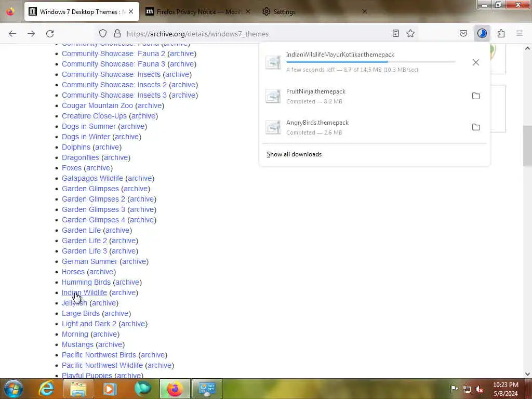
Task: Reload the current archive.org page
Action: pos(50,34)
